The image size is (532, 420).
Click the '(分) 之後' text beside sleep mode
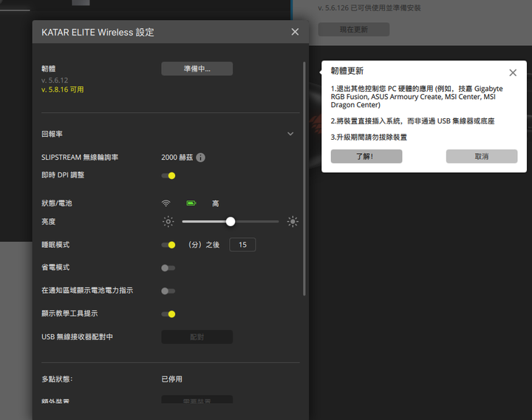click(x=204, y=245)
